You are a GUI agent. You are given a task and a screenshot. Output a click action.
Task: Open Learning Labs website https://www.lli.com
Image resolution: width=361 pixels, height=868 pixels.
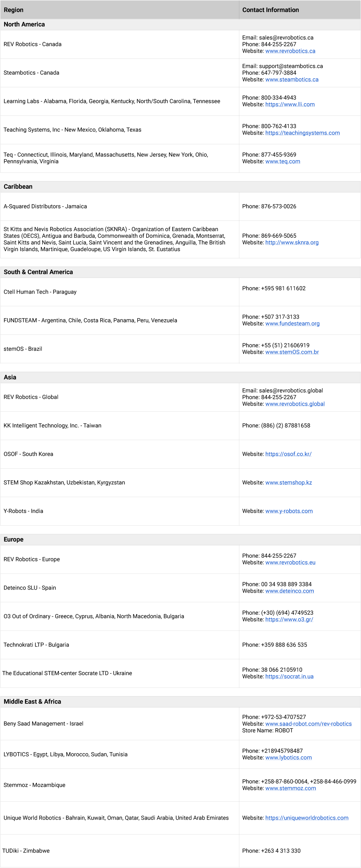point(290,104)
